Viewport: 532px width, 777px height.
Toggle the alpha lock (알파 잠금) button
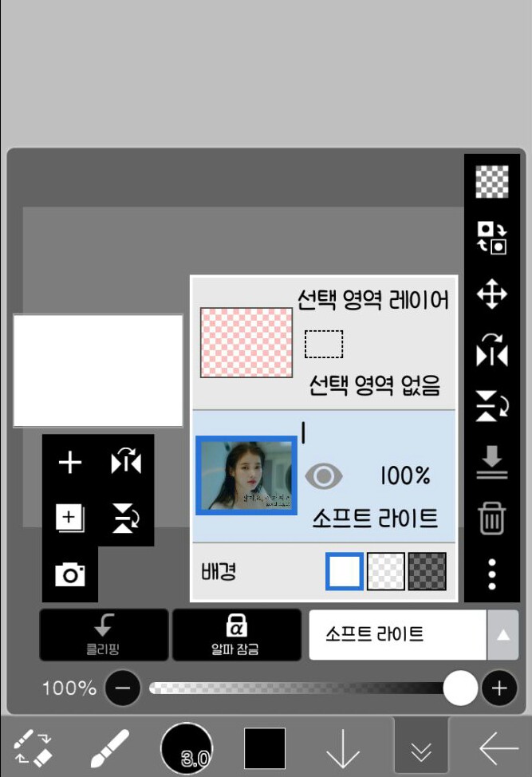[236, 635]
